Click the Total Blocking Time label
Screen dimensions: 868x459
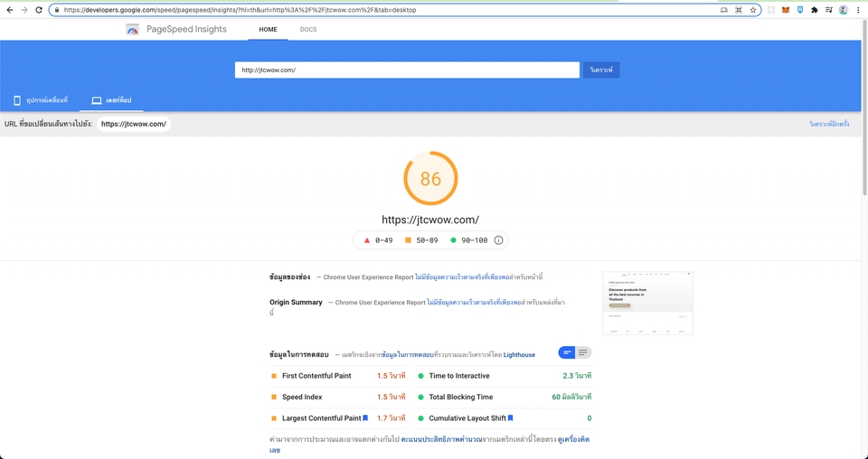tap(461, 397)
